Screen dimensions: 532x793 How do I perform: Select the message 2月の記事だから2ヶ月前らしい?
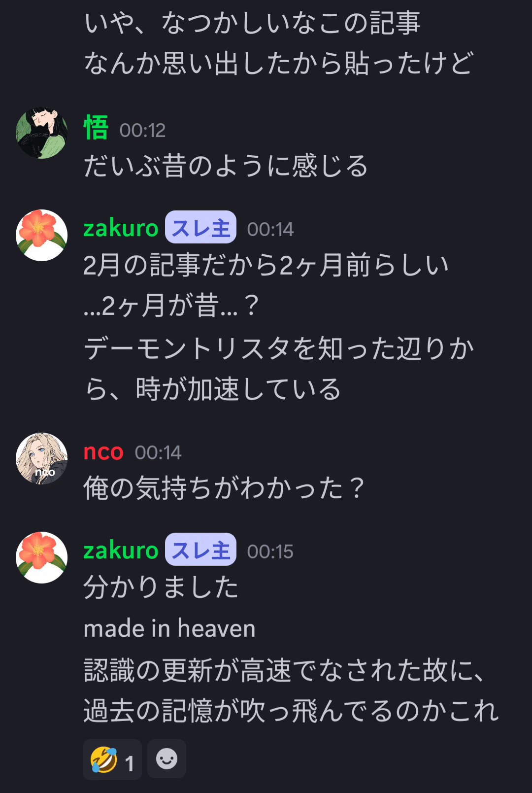click(266, 265)
